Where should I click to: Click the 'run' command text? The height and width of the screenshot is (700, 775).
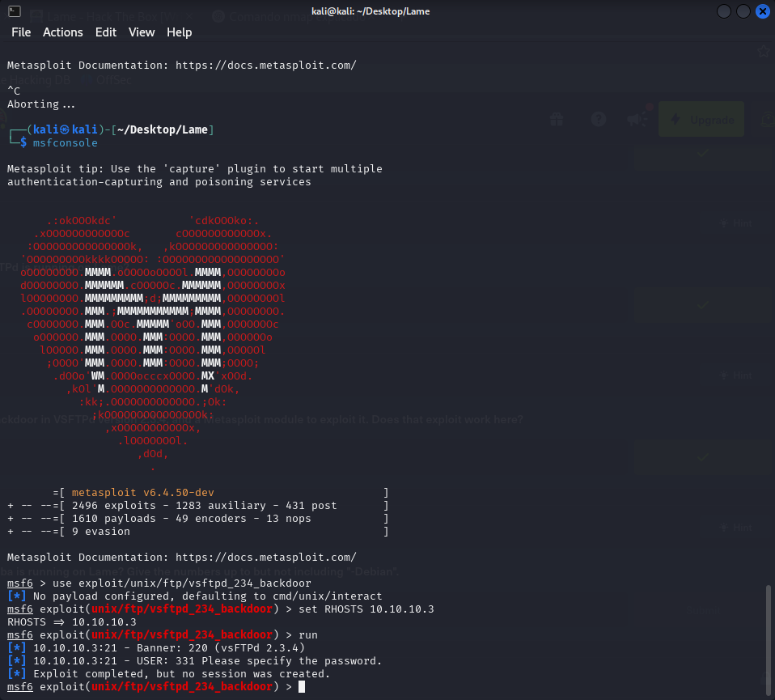click(308, 635)
